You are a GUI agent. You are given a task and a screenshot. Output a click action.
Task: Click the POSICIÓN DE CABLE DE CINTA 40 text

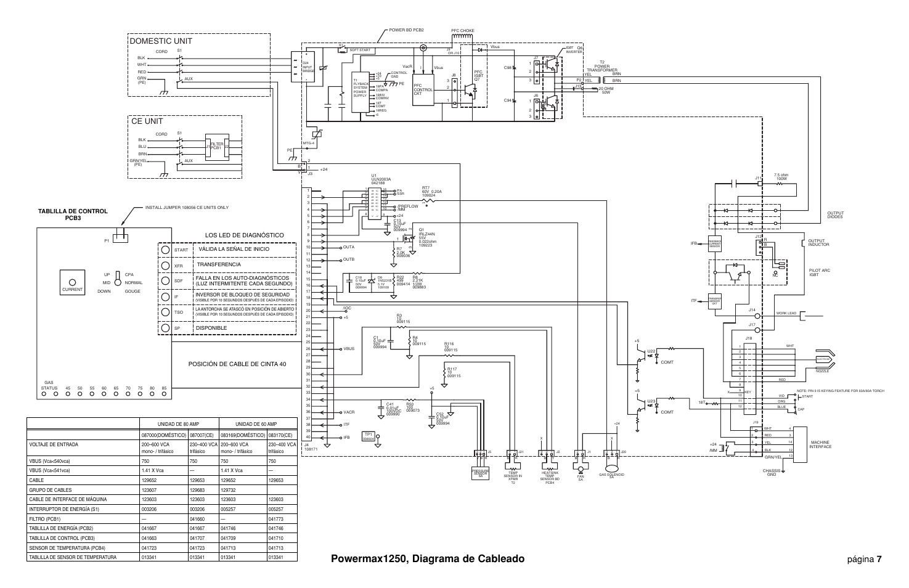click(237, 364)
